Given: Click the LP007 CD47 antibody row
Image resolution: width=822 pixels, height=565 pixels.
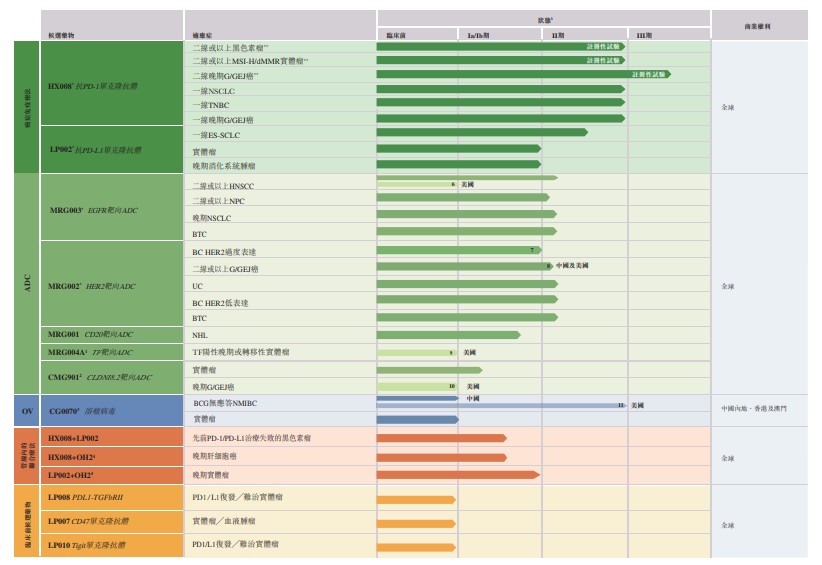Looking at the screenshot, I should click(112, 521).
